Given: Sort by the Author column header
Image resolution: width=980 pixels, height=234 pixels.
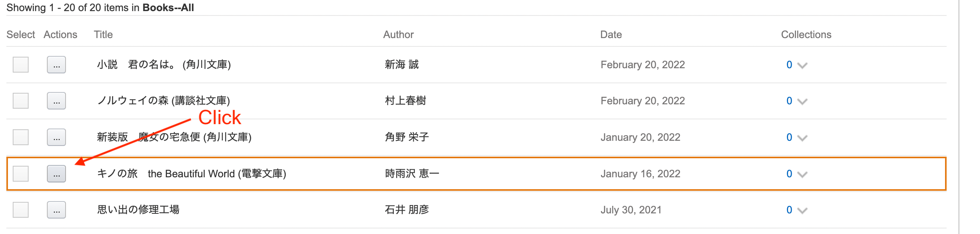Looking at the screenshot, I should (398, 35).
